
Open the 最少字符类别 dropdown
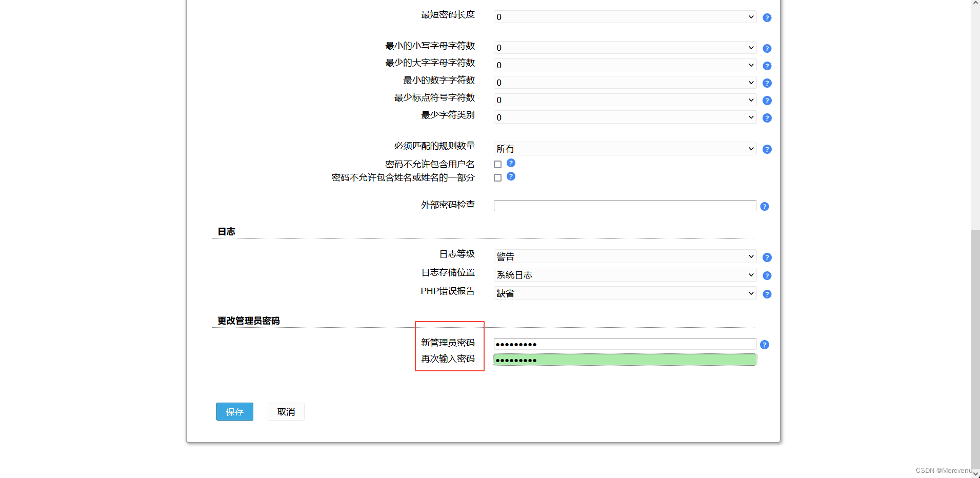(625, 117)
